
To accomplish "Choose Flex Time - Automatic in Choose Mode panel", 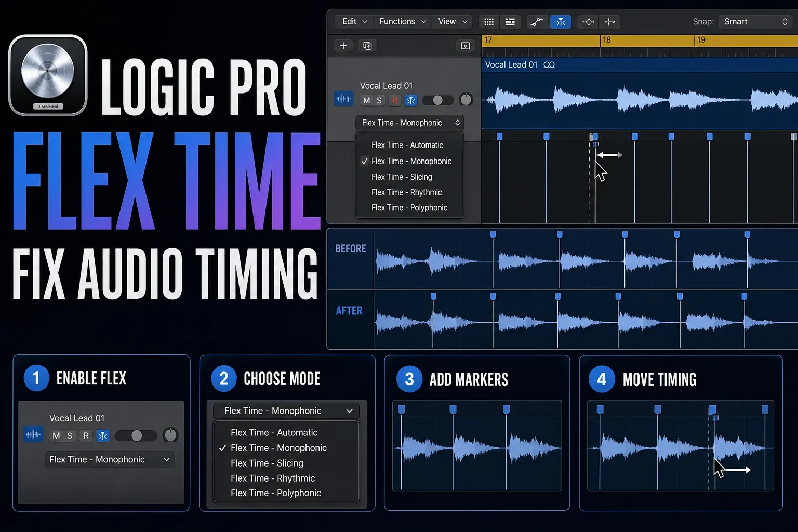I will click(274, 432).
